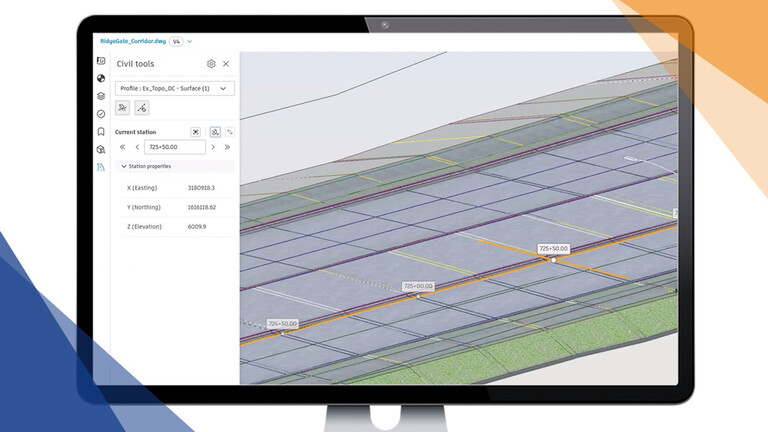The width and height of the screenshot is (768, 432).
Task: Click the station value input 725+50.00
Action: tap(175, 147)
